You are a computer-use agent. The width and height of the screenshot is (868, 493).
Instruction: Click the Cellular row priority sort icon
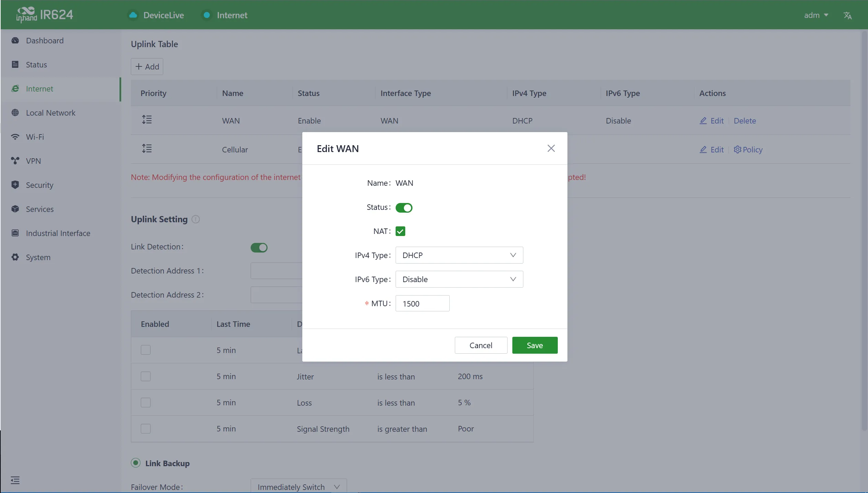[147, 149]
